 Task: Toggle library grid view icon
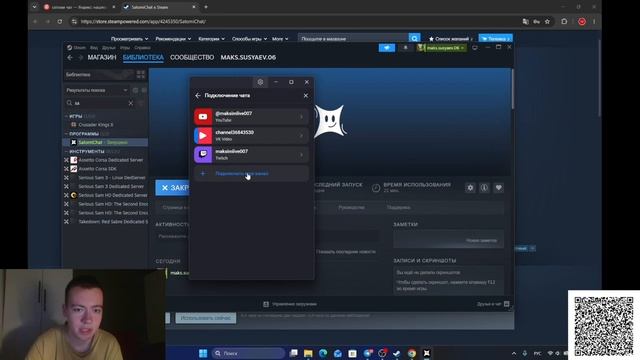(x=140, y=75)
